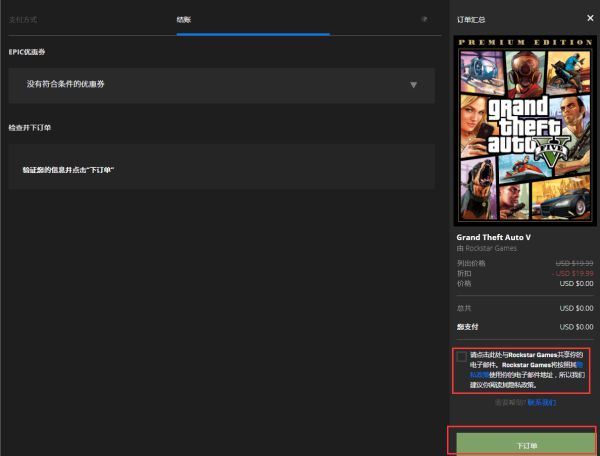Open the 支付方式 tab
Screen dimensions: 600x456
(x=23, y=20)
